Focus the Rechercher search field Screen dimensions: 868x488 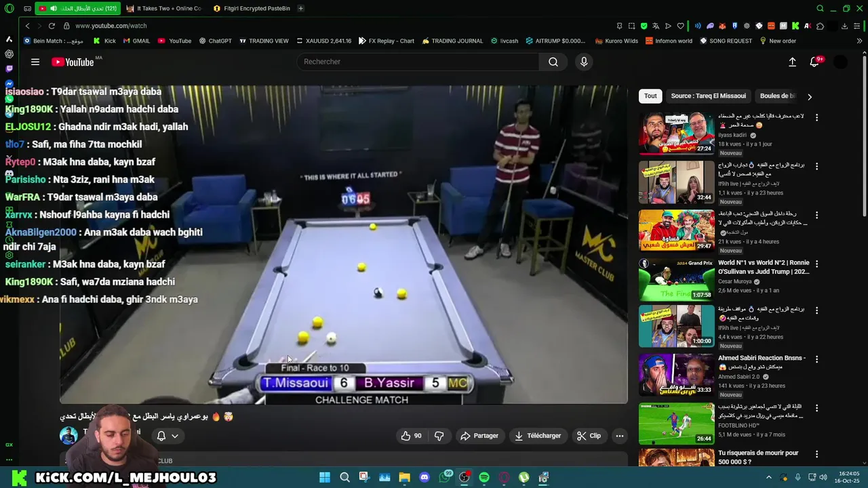[418, 62]
